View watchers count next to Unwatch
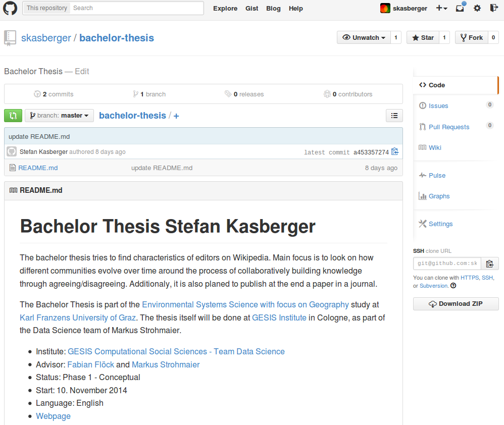The height and width of the screenshot is (425, 504). pos(396,37)
